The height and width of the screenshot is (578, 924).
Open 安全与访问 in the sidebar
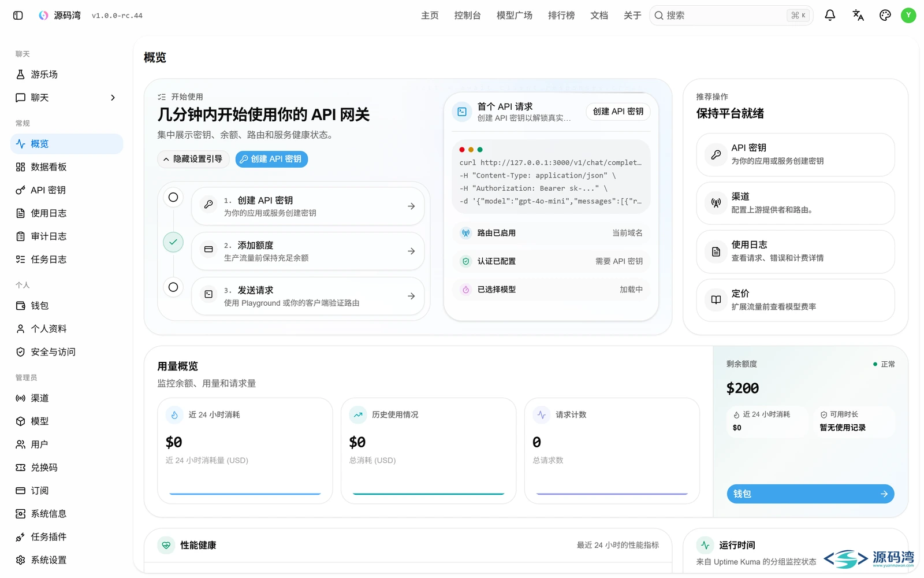tap(67, 352)
